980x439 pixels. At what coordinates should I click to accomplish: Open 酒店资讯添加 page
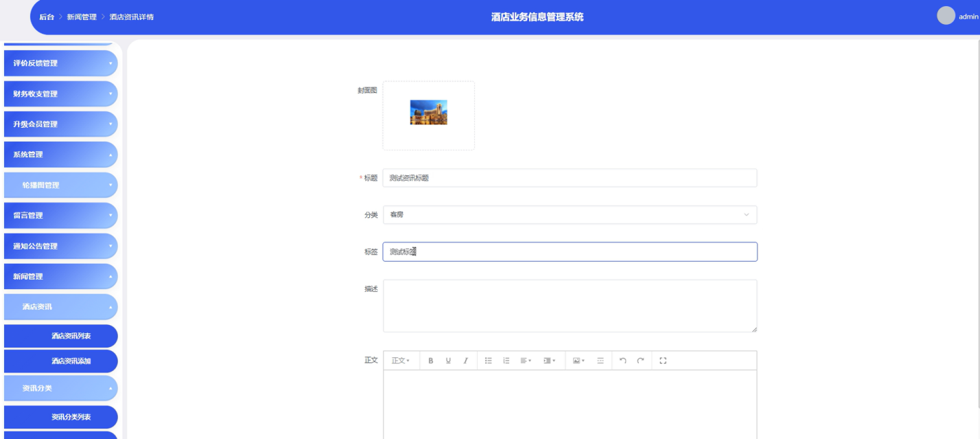point(61,361)
